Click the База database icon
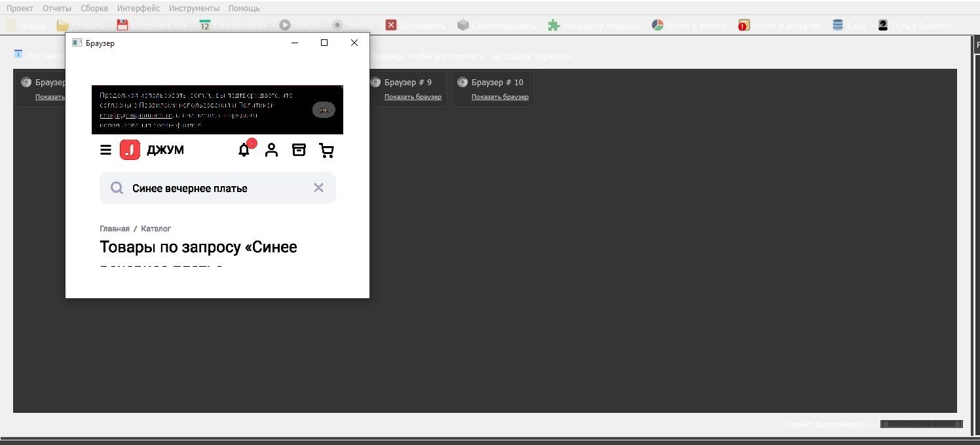This screenshot has height=445, width=980. (839, 24)
